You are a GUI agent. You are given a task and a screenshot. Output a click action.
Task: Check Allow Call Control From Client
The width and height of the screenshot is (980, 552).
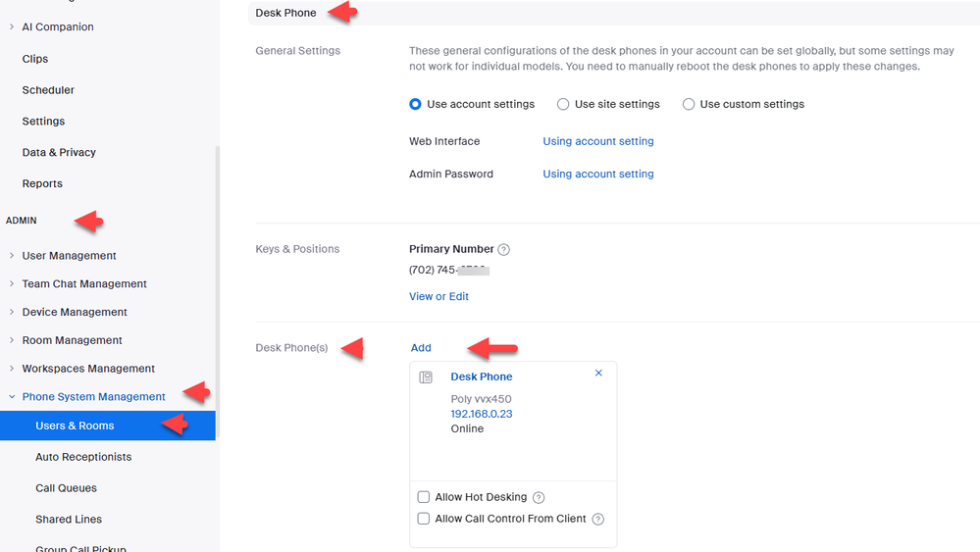click(424, 519)
